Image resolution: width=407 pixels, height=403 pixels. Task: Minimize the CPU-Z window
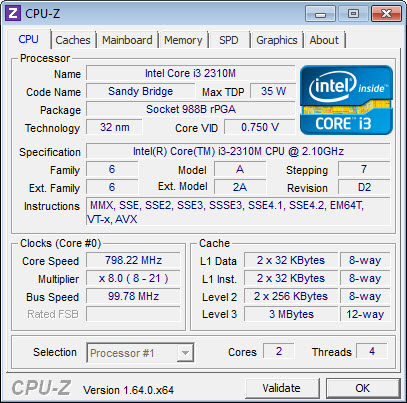320,14
